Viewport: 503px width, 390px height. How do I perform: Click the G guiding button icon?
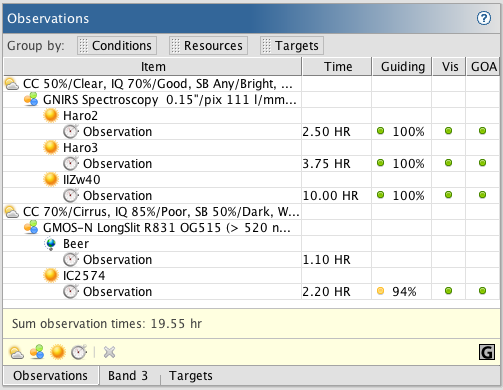pos(487,352)
